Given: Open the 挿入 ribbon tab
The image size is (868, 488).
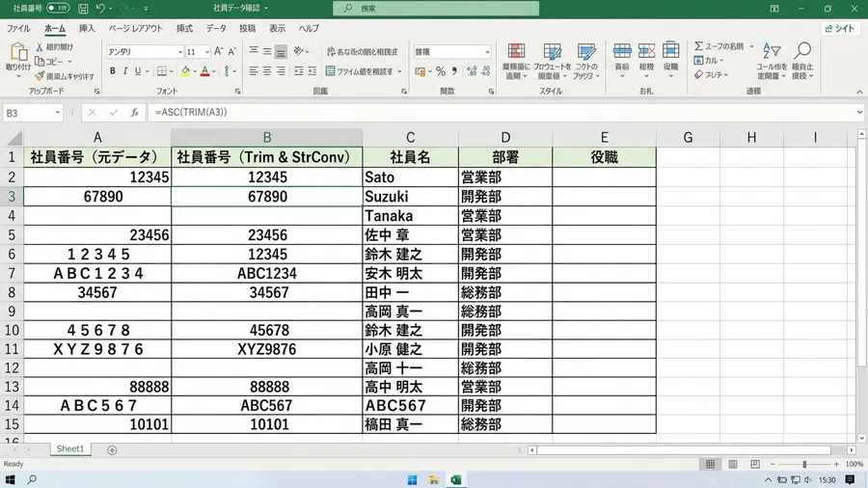Looking at the screenshot, I should tap(87, 28).
